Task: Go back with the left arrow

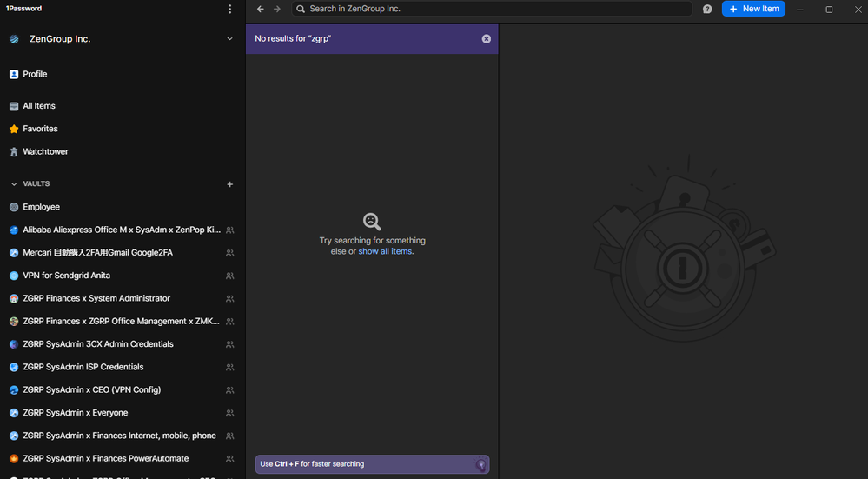Action: click(x=260, y=9)
